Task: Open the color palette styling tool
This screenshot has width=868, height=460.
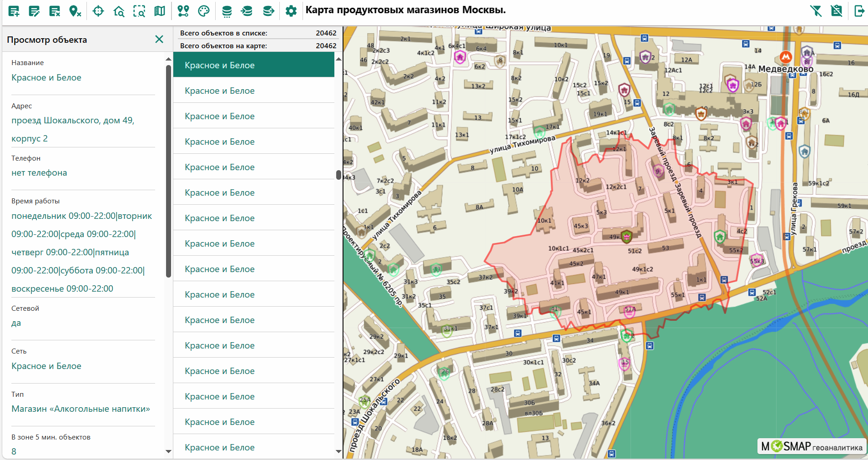Action: pos(204,11)
